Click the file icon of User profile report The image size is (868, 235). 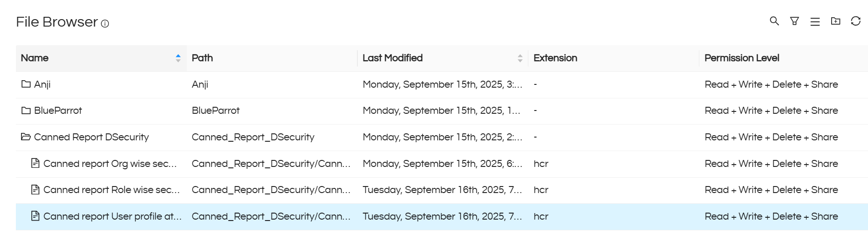pos(35,216)
